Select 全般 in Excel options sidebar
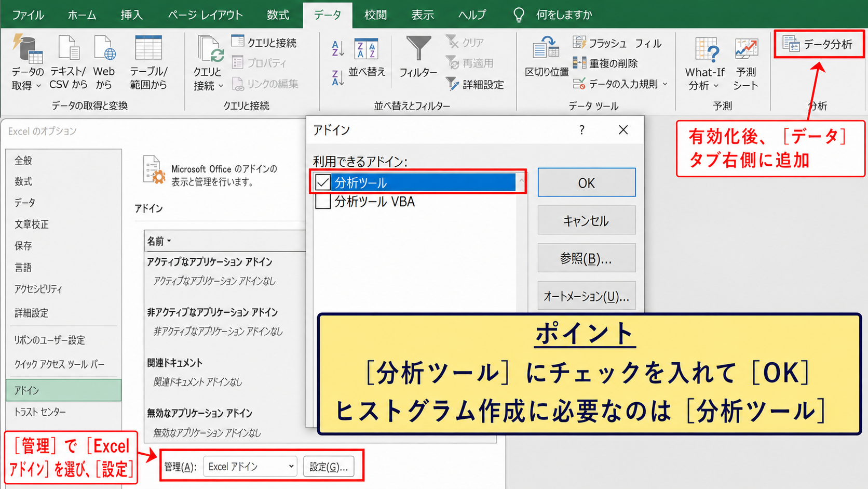Screen dimensions: 868x489 pyautogui.click(x=63, y=161)
